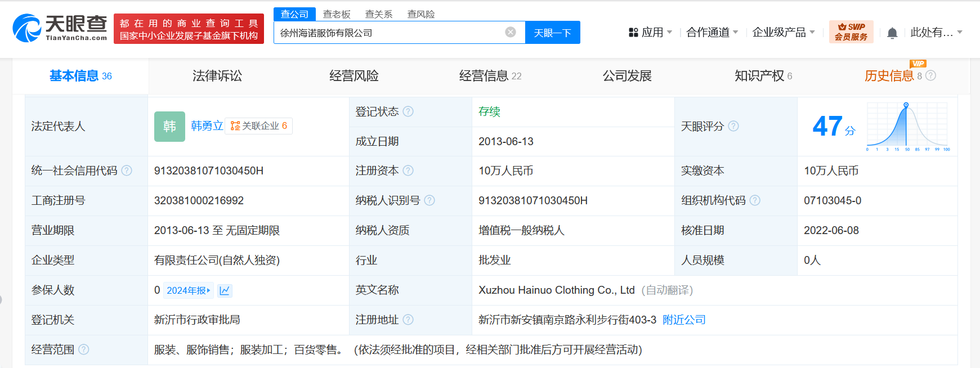
Task: Click help icon next to 经营范围
Action: (84, 349)
